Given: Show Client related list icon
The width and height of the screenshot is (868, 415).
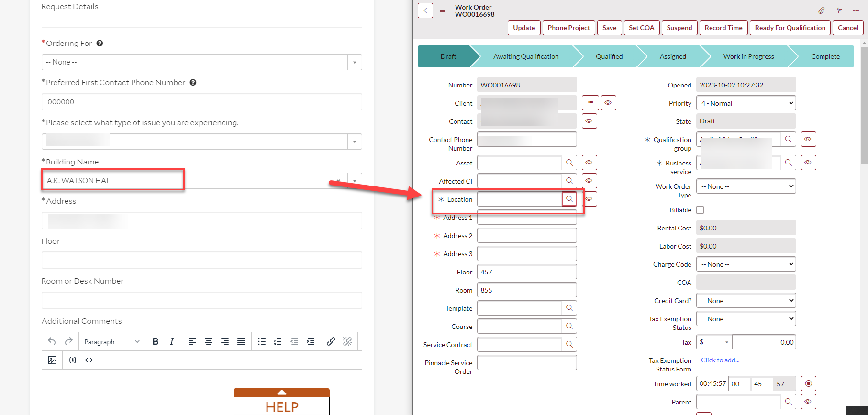Looking at the screenshot, I should point(590,103).
